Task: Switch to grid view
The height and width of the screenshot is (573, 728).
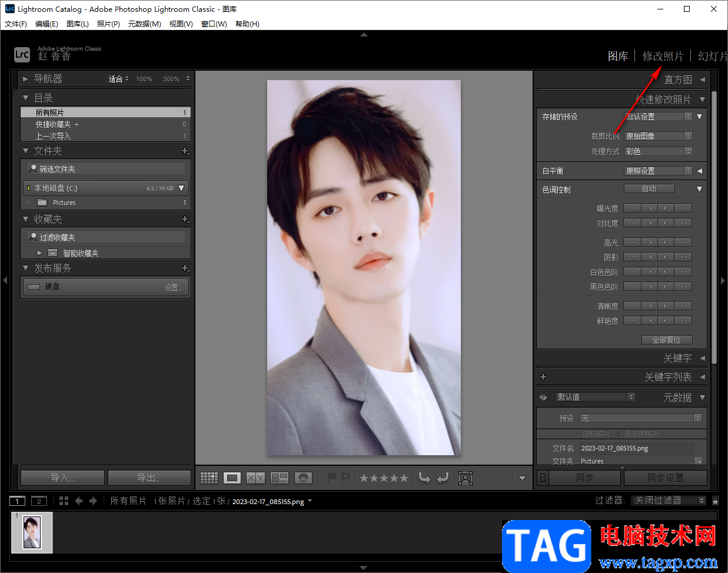Action: click(x=209, y=478)
